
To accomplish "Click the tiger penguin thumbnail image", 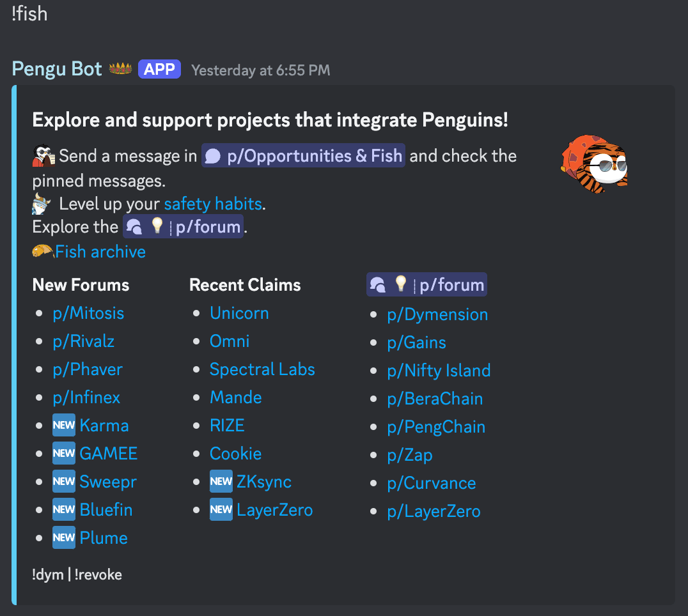I will pyautogui.click(x=595, y=164).
